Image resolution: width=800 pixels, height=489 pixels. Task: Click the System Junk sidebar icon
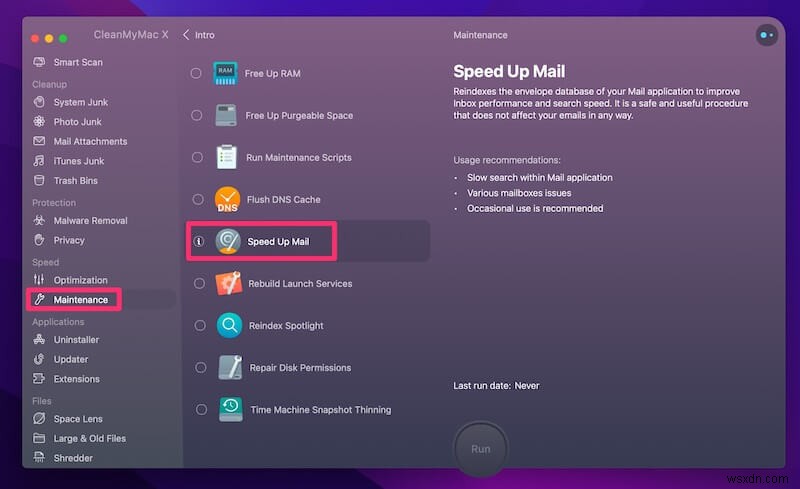[x=39, y=102]
